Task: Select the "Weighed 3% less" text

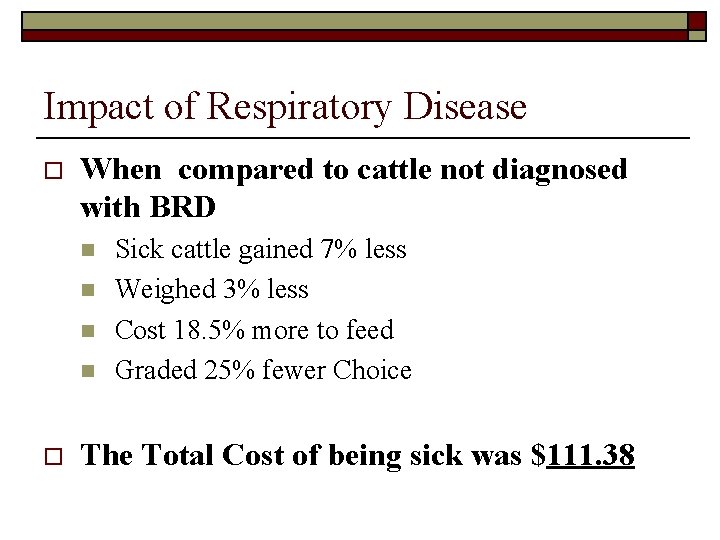Action: 212,290
